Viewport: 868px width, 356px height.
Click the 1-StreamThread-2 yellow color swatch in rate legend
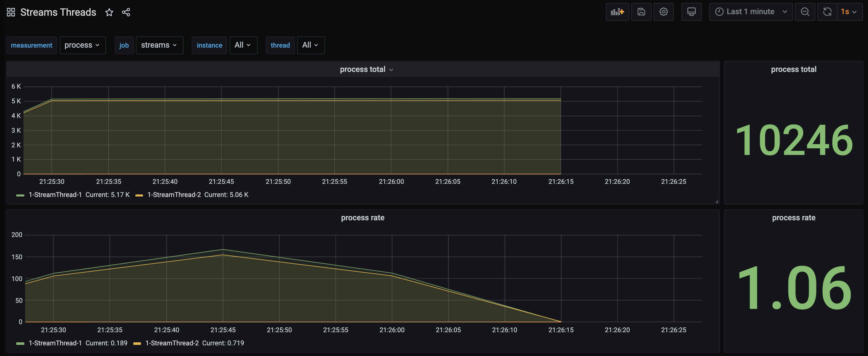(x=137, y=344)
